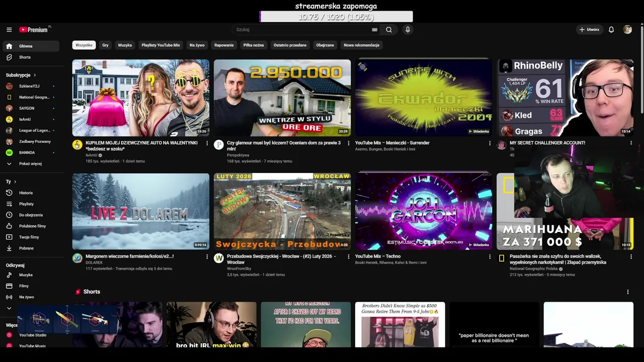The image size is (644, 362).
Task: Open the 'bro hit IRL max win' short
Action: point(211,325)
